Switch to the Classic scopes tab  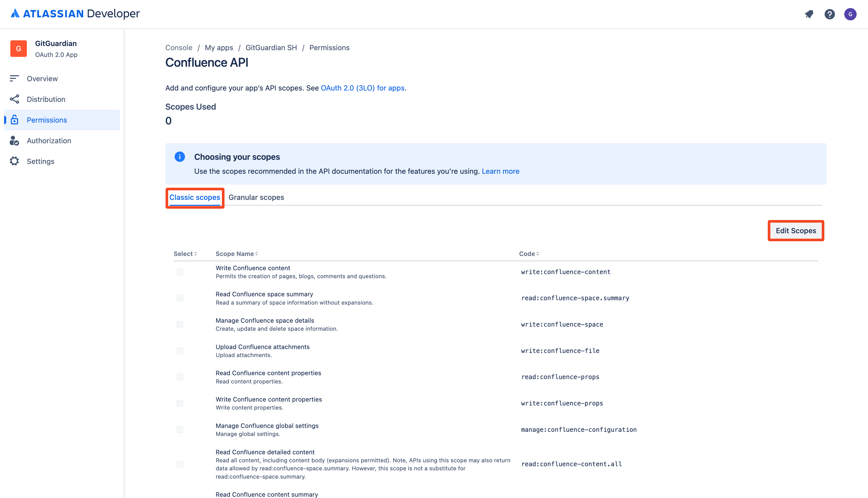[x=195, y=197]
